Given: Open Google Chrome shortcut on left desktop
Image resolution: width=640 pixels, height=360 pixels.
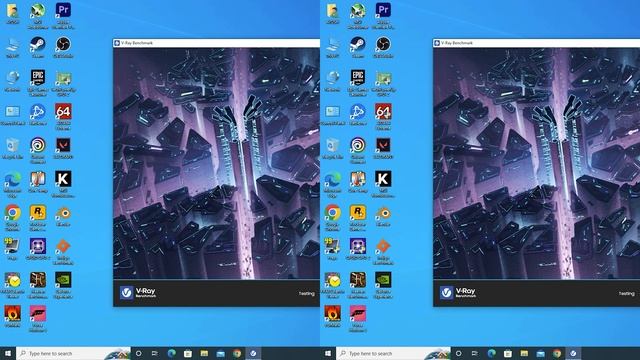Looking at the screenshot, I should tap(12, 213).
